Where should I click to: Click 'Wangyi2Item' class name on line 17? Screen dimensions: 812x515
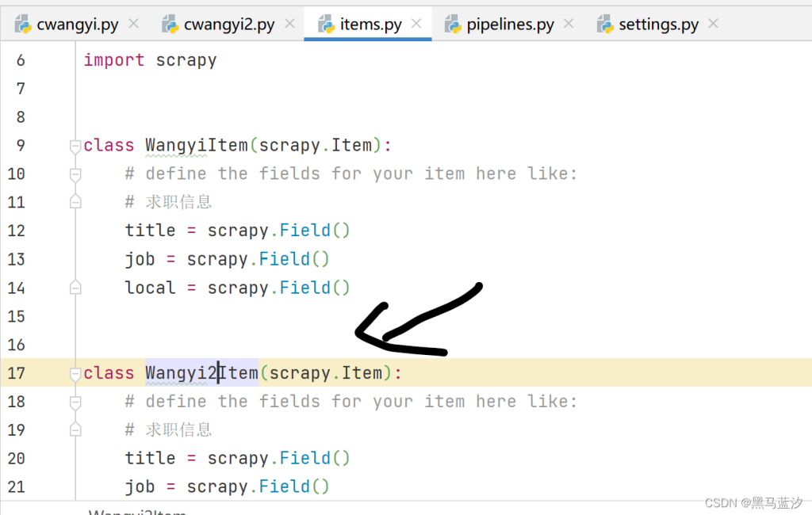[202, 373]
